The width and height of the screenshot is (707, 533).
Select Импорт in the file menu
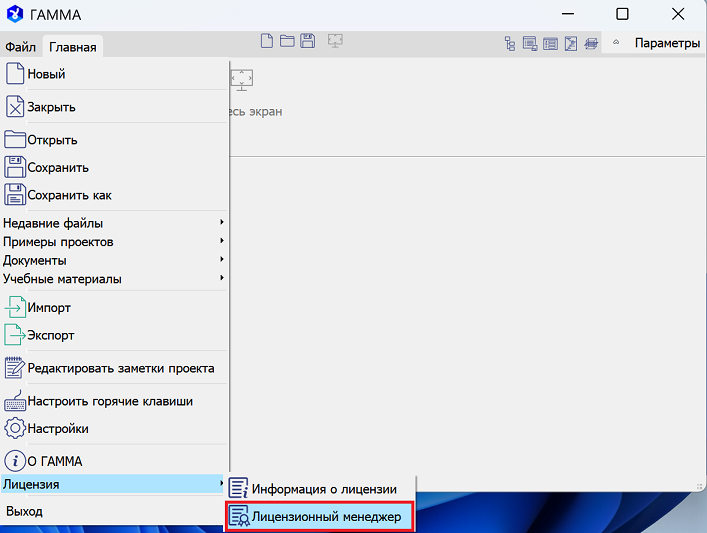pos(49,307)
